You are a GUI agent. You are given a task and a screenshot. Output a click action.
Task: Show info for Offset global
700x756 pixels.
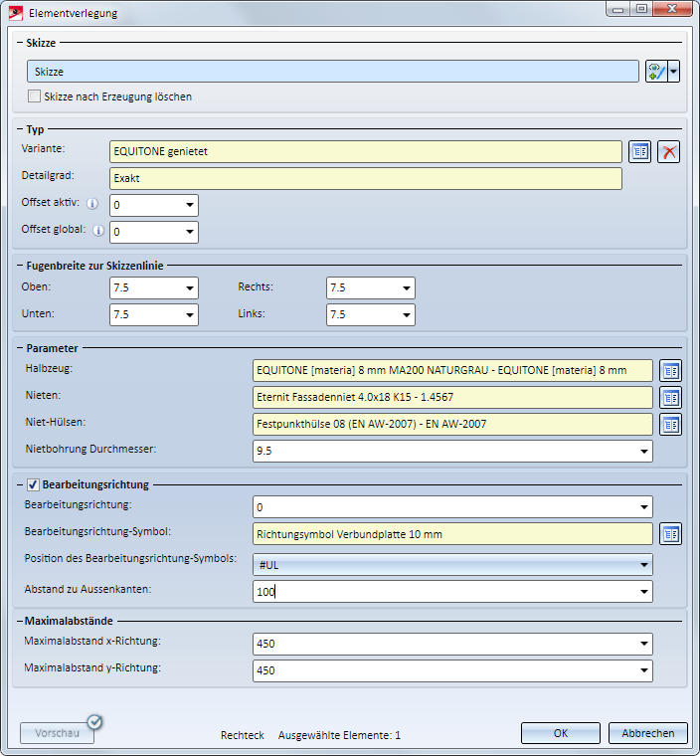(x=98, y=231)
